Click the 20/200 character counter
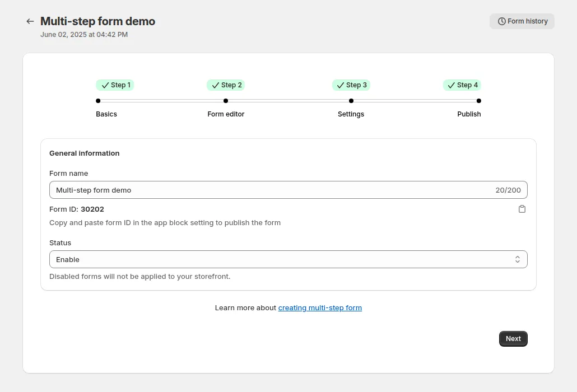The image size is (577, 392). 508,190
